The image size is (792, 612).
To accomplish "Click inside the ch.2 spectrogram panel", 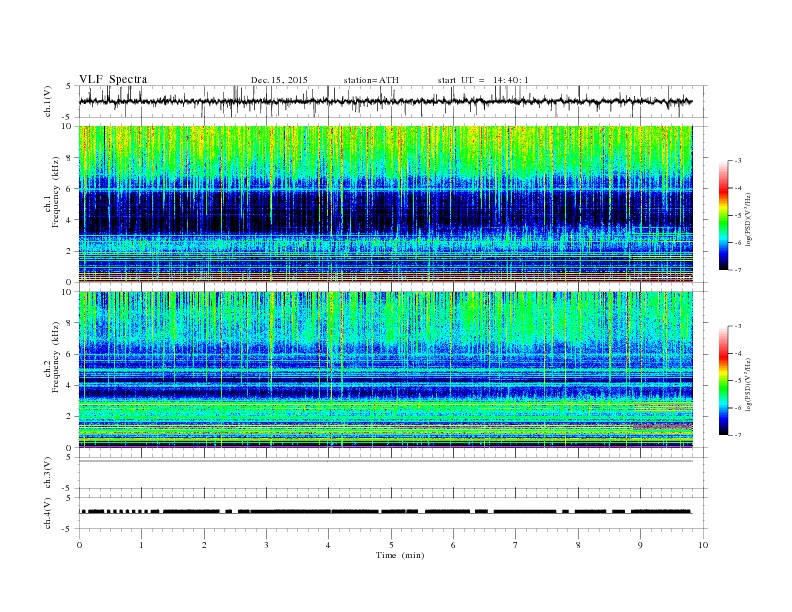I will point(386,369).
